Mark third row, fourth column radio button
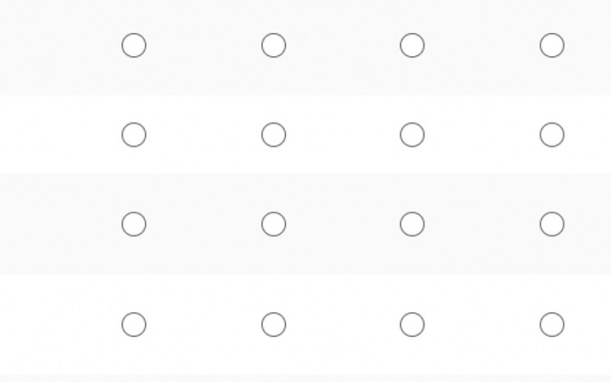 (552, 224)
